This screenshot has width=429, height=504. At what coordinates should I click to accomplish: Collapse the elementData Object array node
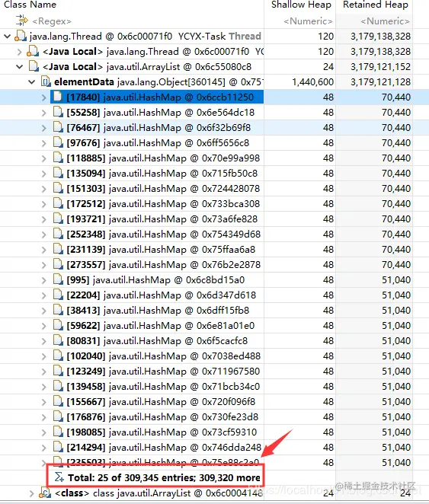[32, 82]
